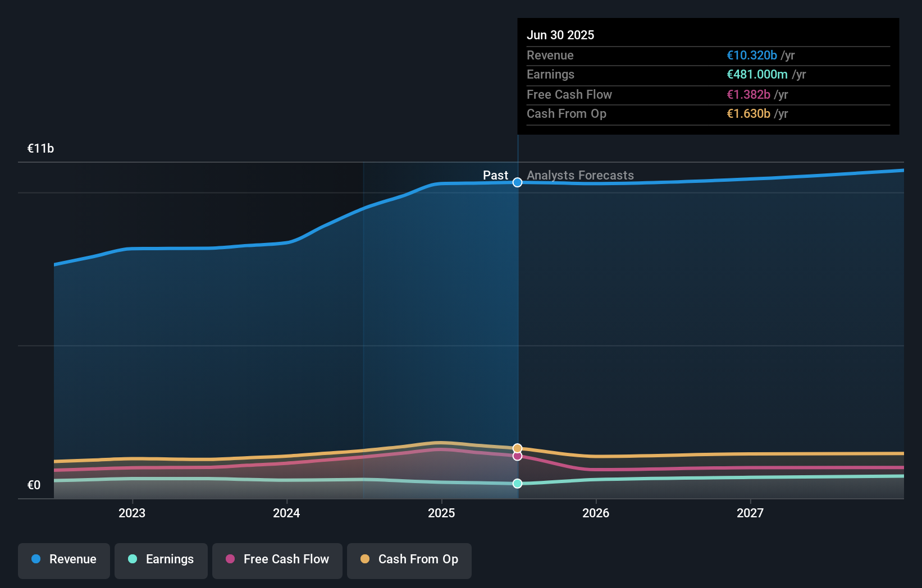Click the Cash From Op legend button
This screenshot has height=588, width=922.
coord(409,561)
